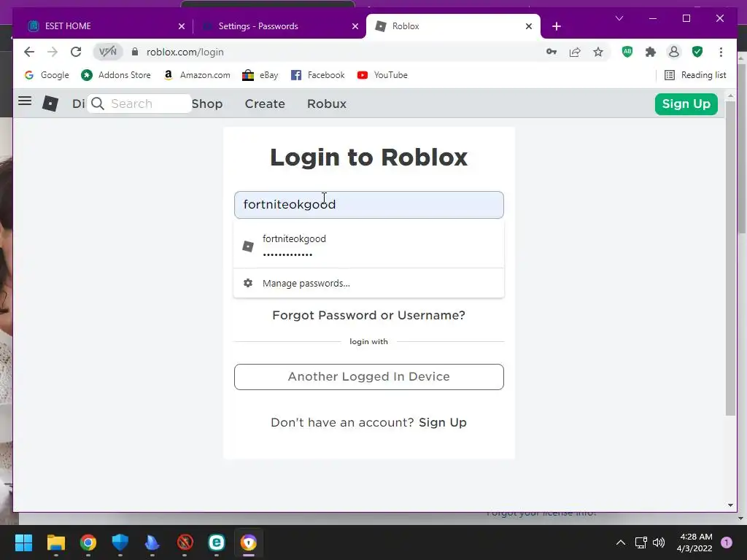
Task: Open the Robux menu item
Action: tap(327, 104)
